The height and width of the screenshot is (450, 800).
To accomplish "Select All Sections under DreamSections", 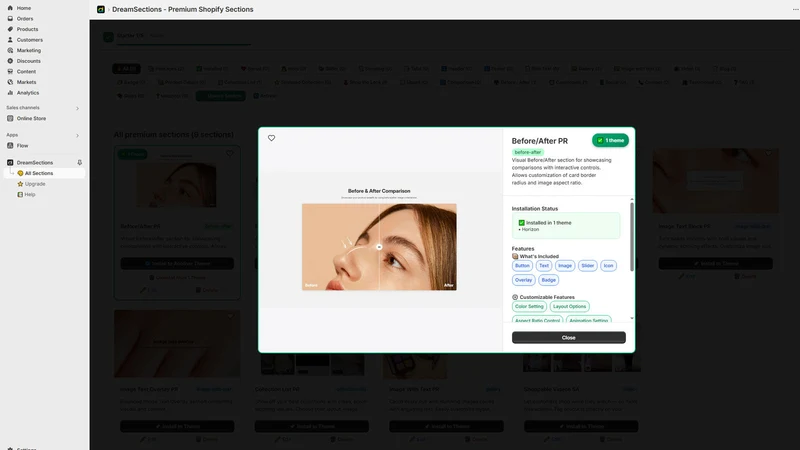I will [x=39, y=173].
